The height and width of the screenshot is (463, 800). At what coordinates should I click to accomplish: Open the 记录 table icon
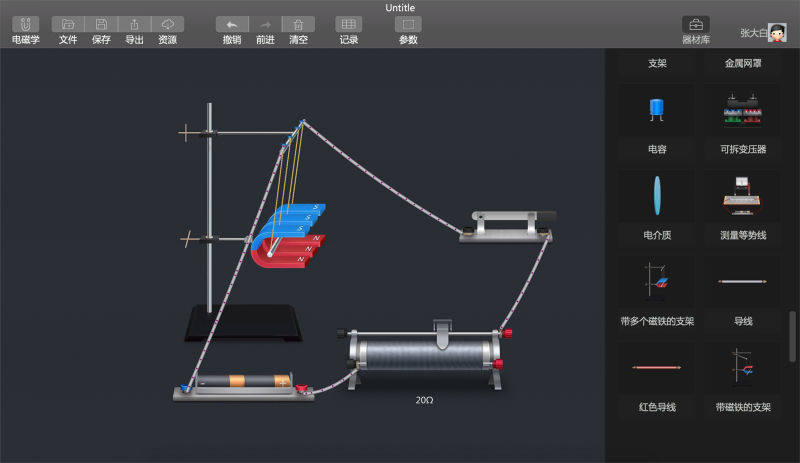coord(348,24)
